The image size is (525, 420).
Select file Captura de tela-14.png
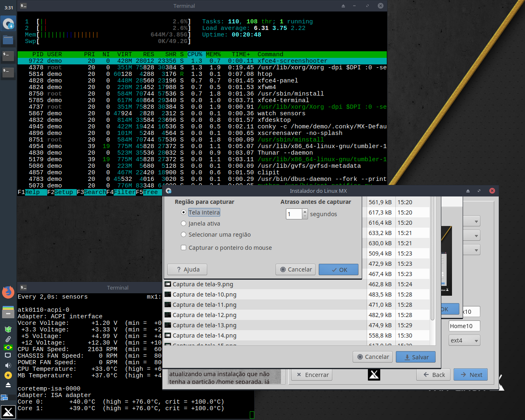pos(265,336)
